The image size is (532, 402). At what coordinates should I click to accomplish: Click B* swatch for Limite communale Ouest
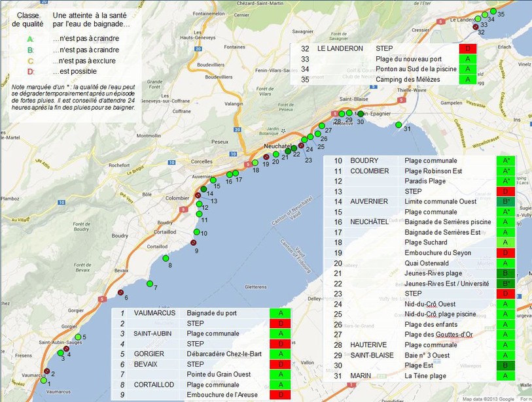tap(506, 201)
